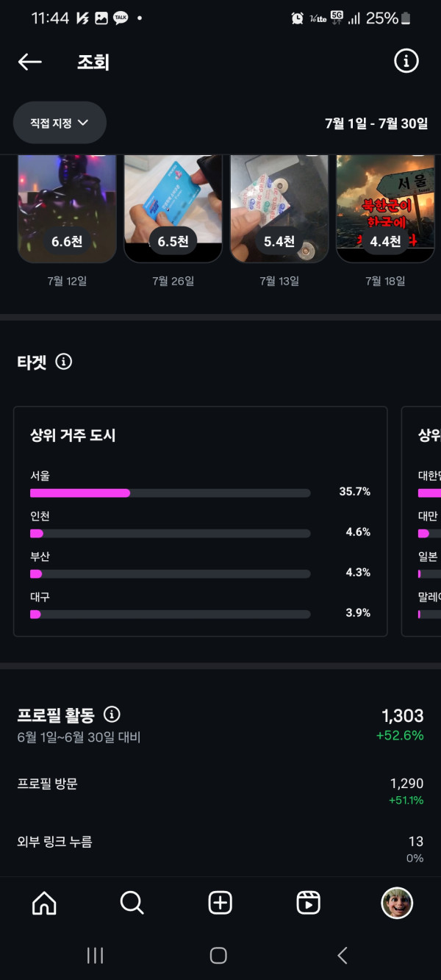Open the info icon beside the 조회 title
The height and width of the screenshot is (980, 441).
[x=406, y=62]
